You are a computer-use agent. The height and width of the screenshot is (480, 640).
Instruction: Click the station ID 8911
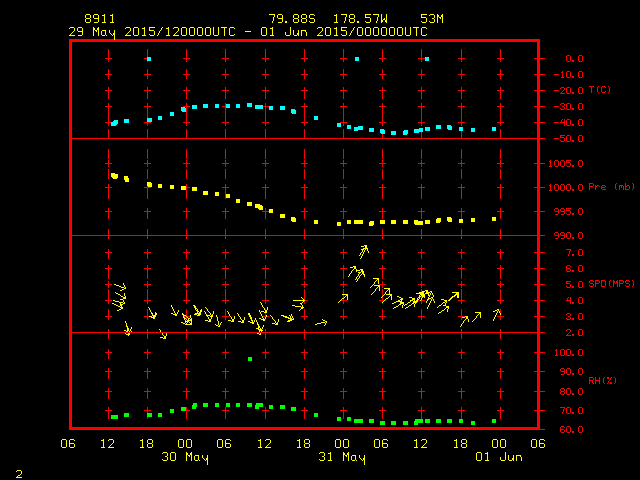coord(100,19)
